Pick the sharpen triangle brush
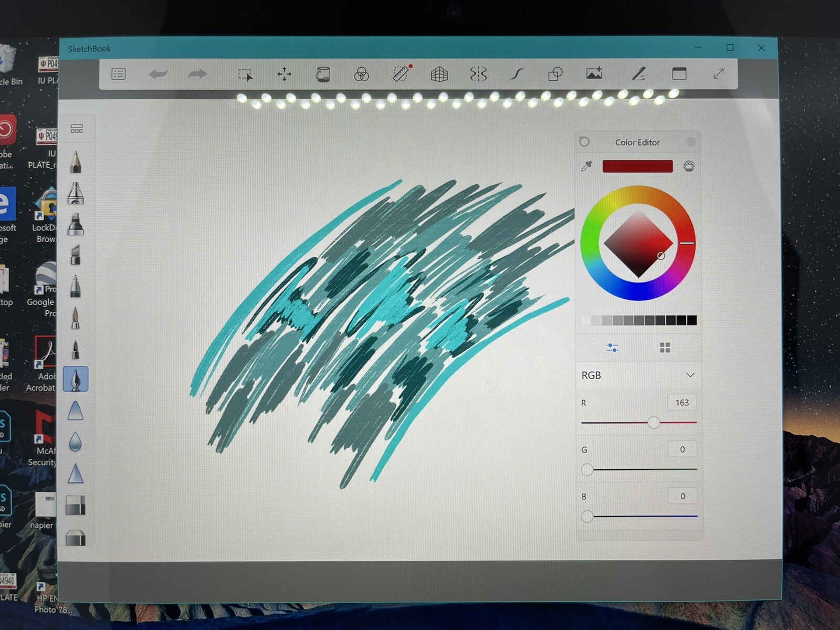 click(76, 473)
